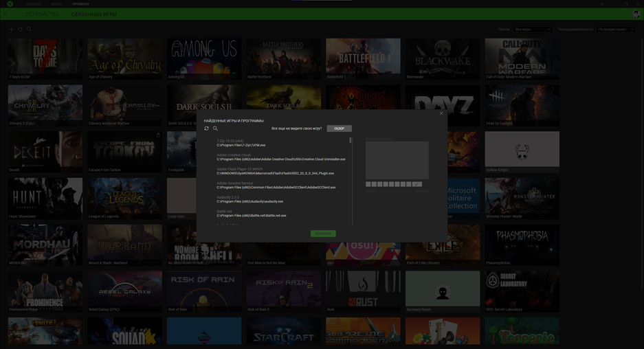644x349 pixels.
Task: Click the Razer logo in the title bar
Action: pos(10,3)
